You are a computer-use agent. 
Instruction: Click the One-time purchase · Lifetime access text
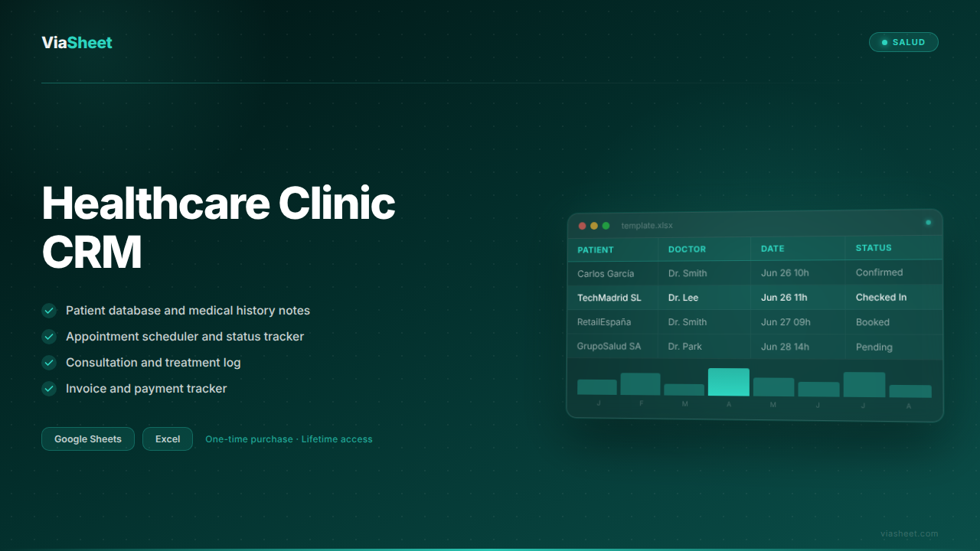pyautogui.click(x=289, y=439)
